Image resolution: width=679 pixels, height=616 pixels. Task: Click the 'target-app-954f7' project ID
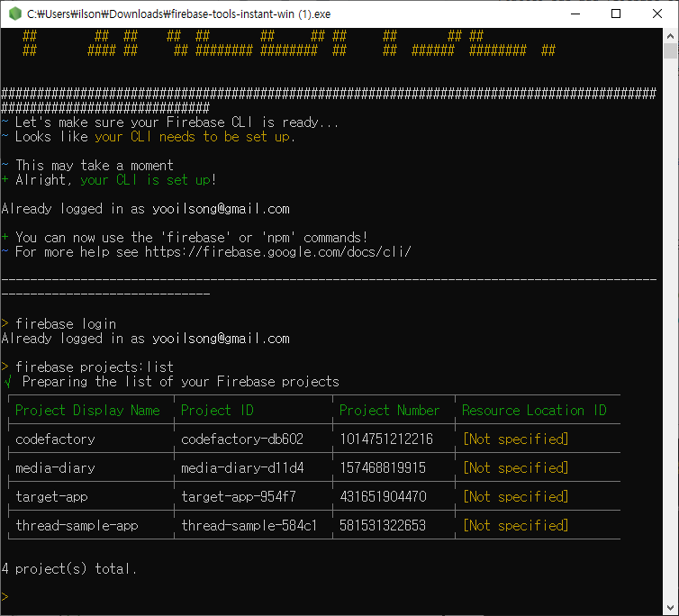click(239, 496)
